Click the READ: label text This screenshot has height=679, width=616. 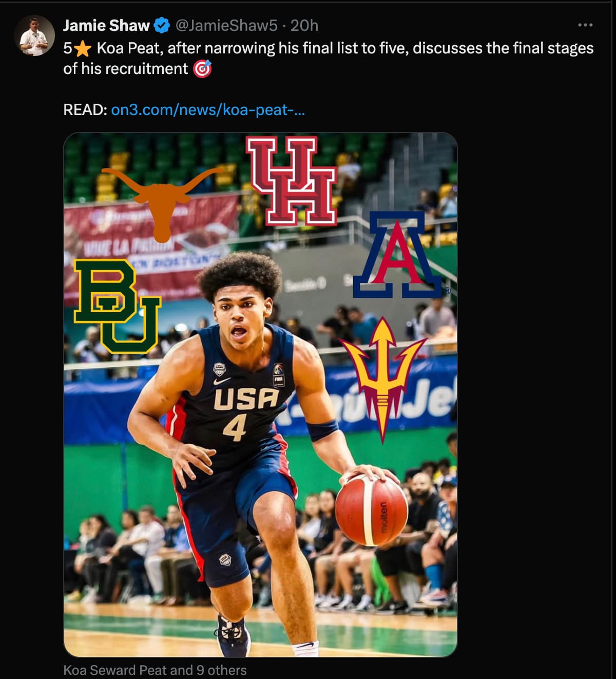tap(85, 109)
